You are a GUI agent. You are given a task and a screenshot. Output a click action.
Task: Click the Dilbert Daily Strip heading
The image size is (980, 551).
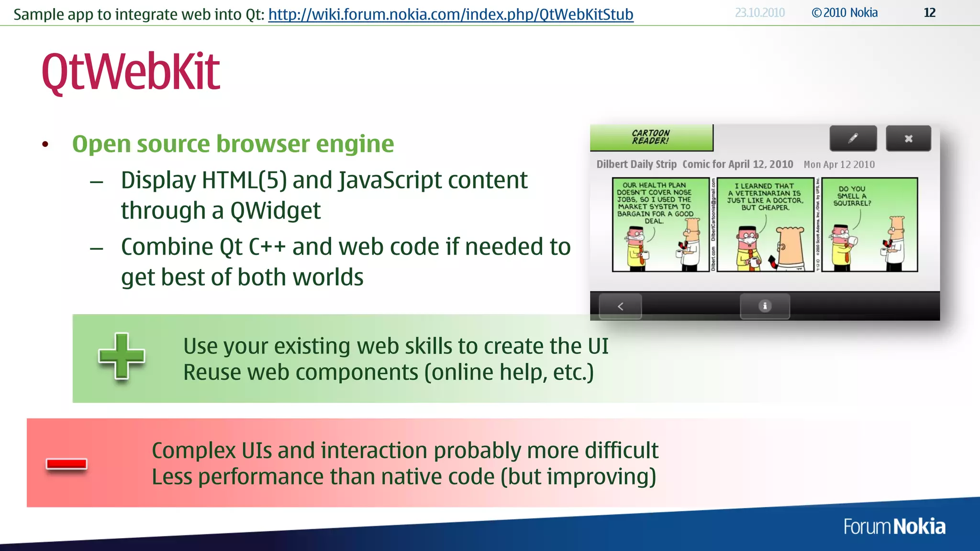[636, 165]
